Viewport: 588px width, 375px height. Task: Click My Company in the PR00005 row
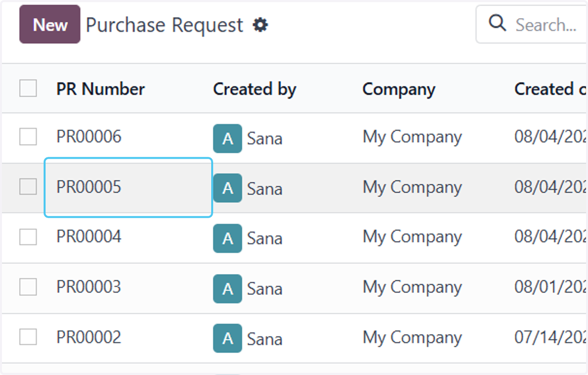(x=412, y=187)
